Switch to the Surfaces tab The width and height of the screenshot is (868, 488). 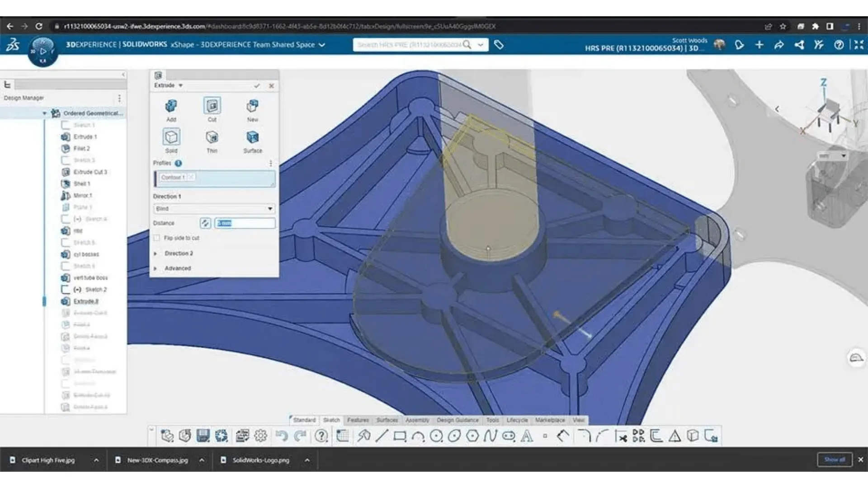click(387, 420)
